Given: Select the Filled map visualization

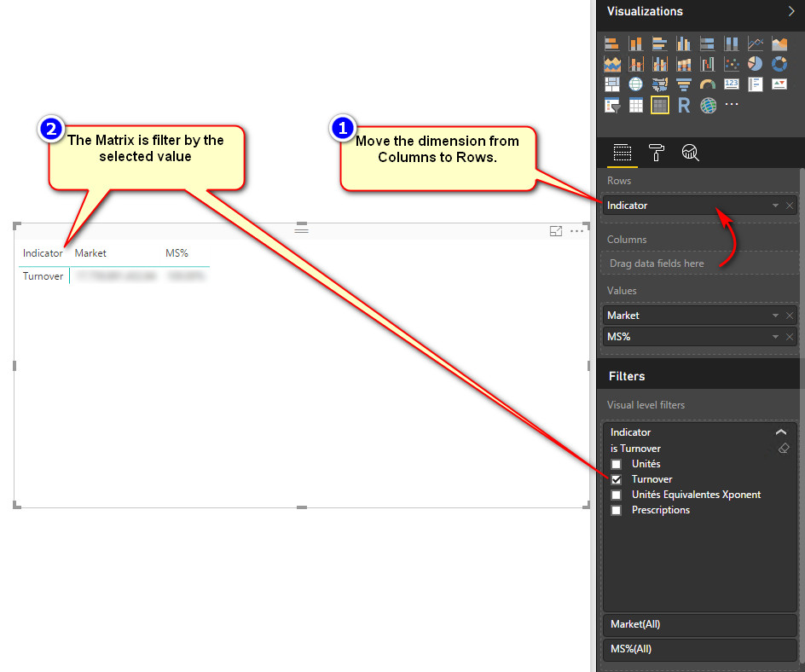Looking at the screenshot, I should click(x=660, y=84).
